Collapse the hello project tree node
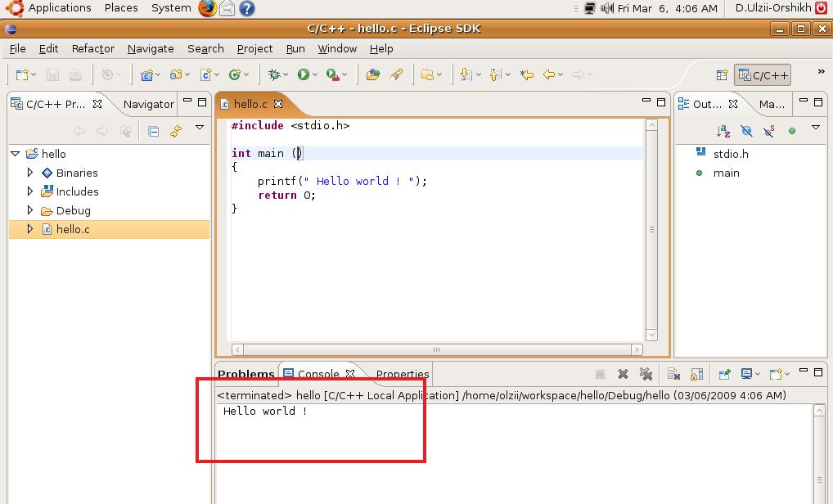Image resolution: width=833 pixels, height=504 pixels. 16,154
